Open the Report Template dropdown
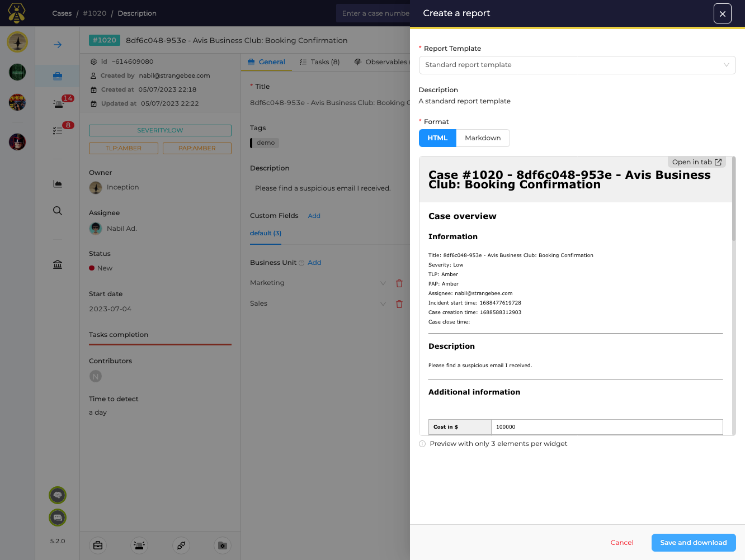The image size is (745, 560). point(577,65)
